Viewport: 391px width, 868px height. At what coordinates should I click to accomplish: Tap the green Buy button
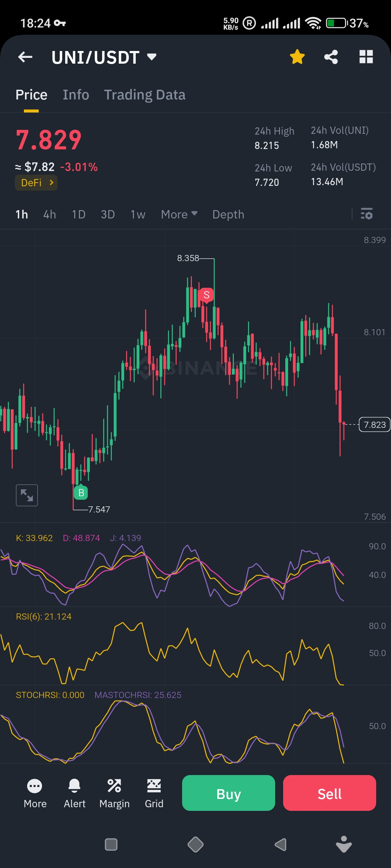pyautogui.click(x=228, y=793)
